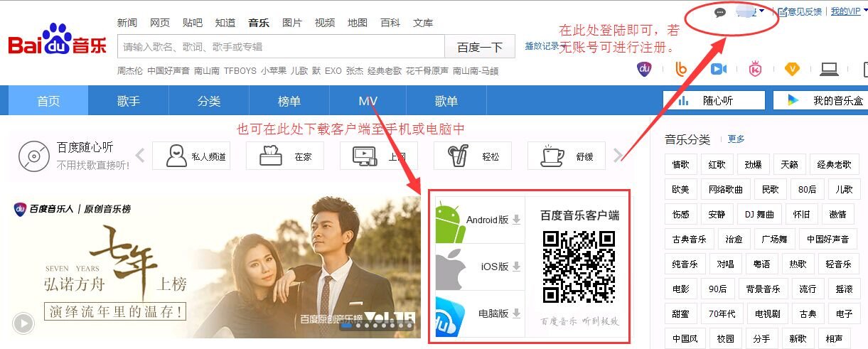Click download arrow next to iOS版
This screenshot has height=349, width=868.
pyautogui.click(x=517, y=267)
